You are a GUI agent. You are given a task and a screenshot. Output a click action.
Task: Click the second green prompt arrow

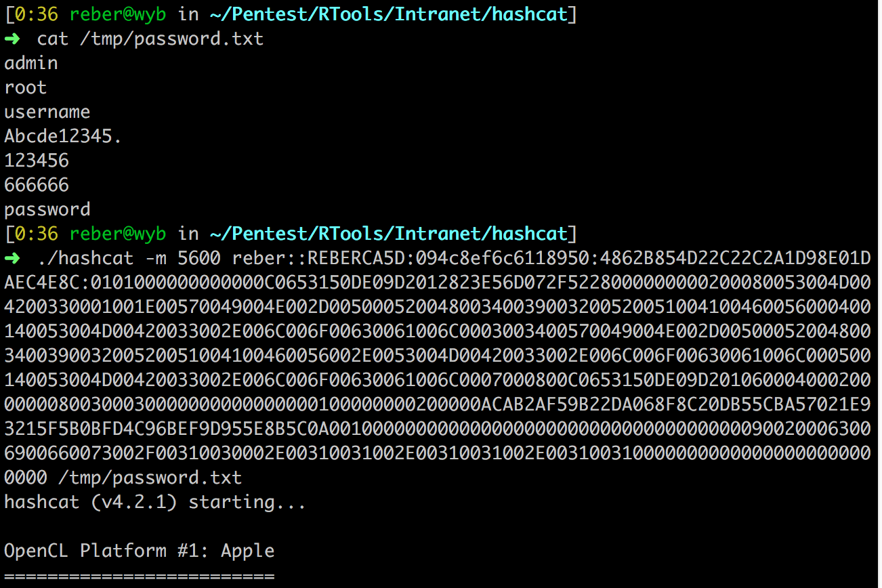pyautogui.click(x=13, y=258)
